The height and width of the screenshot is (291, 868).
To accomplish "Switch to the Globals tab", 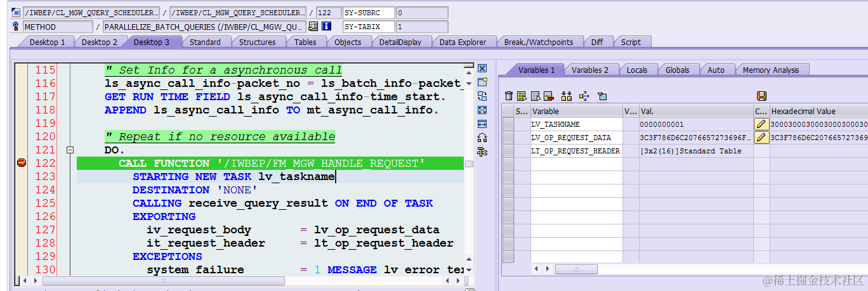I will point(677,70).
